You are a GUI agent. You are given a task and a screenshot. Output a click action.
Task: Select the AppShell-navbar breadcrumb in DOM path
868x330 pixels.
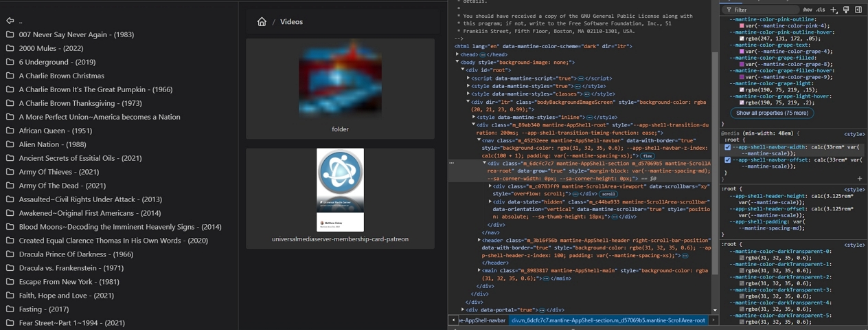tap(482, 320)
